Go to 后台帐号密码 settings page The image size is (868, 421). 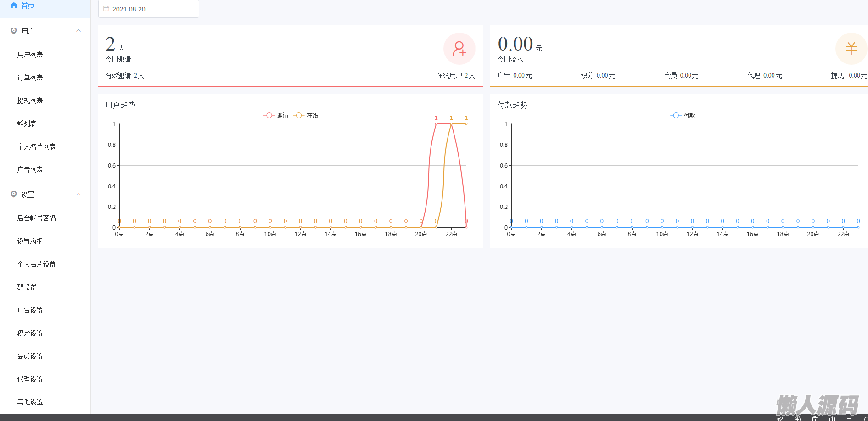click(37, 218)
